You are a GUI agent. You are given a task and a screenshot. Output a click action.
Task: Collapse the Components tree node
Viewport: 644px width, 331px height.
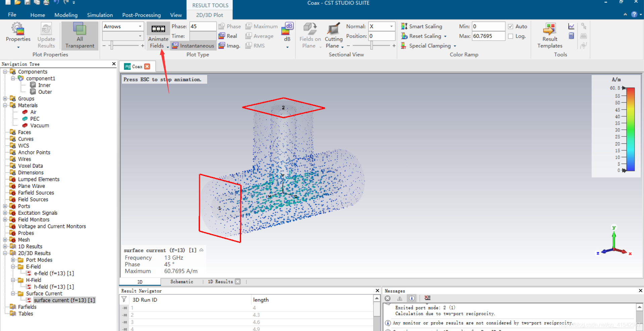tap(5, 72)
